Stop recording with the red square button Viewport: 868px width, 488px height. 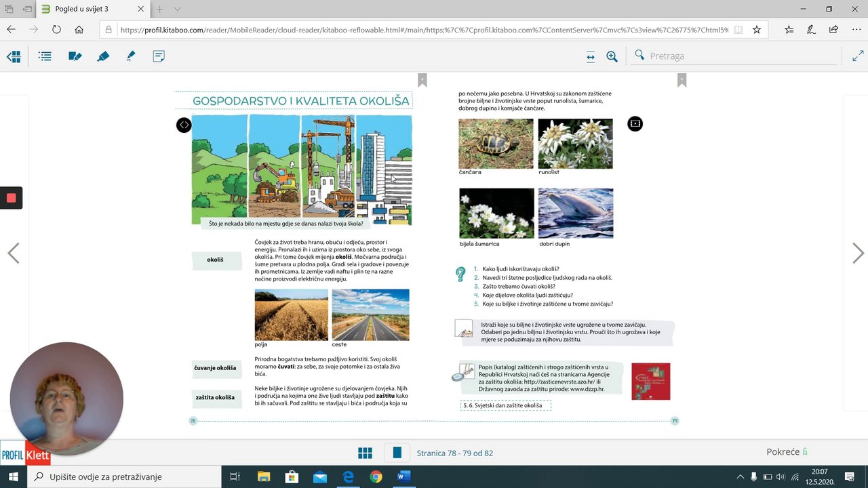[x=11, y=198]
